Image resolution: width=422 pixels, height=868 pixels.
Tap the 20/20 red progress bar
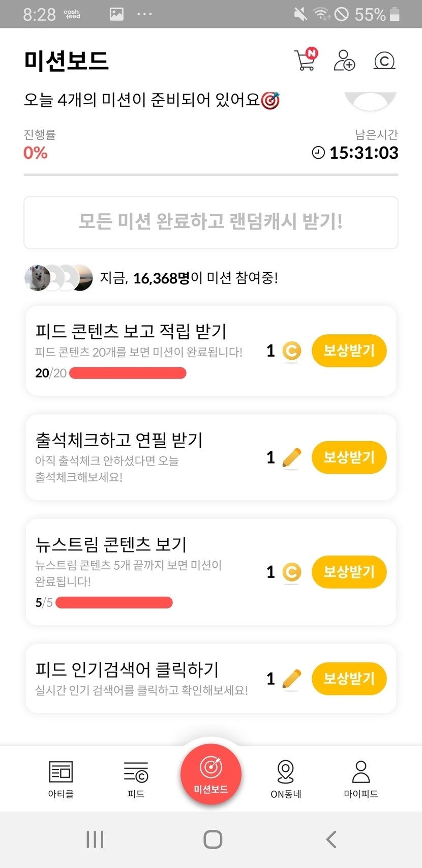click(128, 373)
